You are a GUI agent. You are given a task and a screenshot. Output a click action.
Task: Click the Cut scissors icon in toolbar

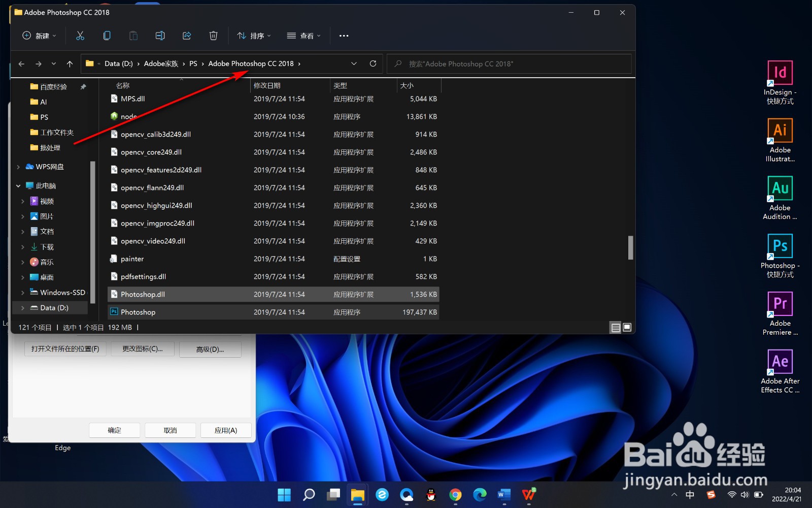coord(80,36)
